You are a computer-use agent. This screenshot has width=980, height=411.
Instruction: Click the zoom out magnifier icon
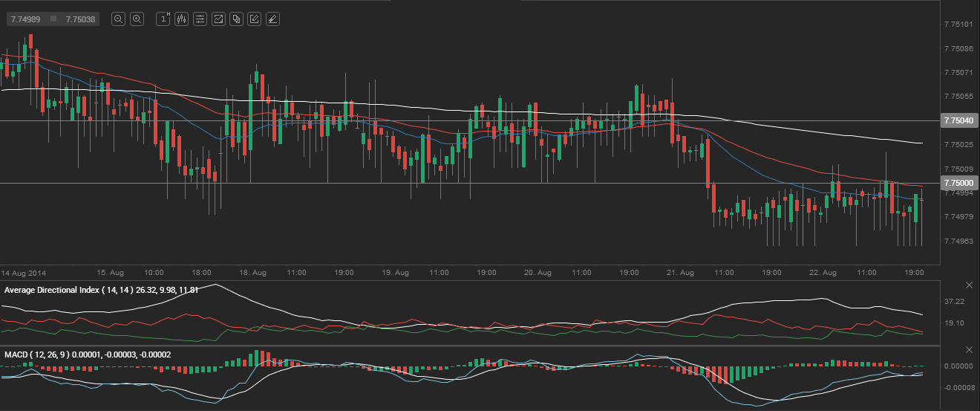tap(118, 19)
